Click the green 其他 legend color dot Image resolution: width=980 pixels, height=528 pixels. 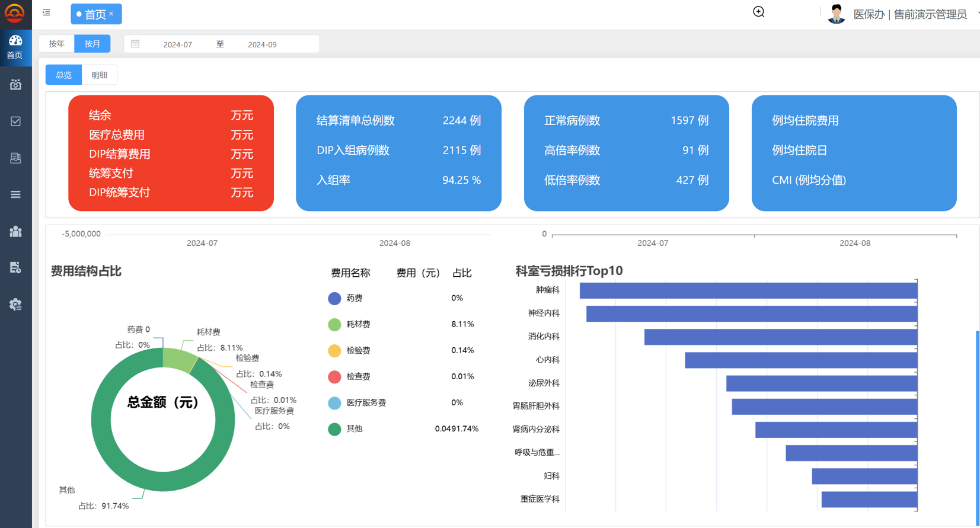pos(334,429)
